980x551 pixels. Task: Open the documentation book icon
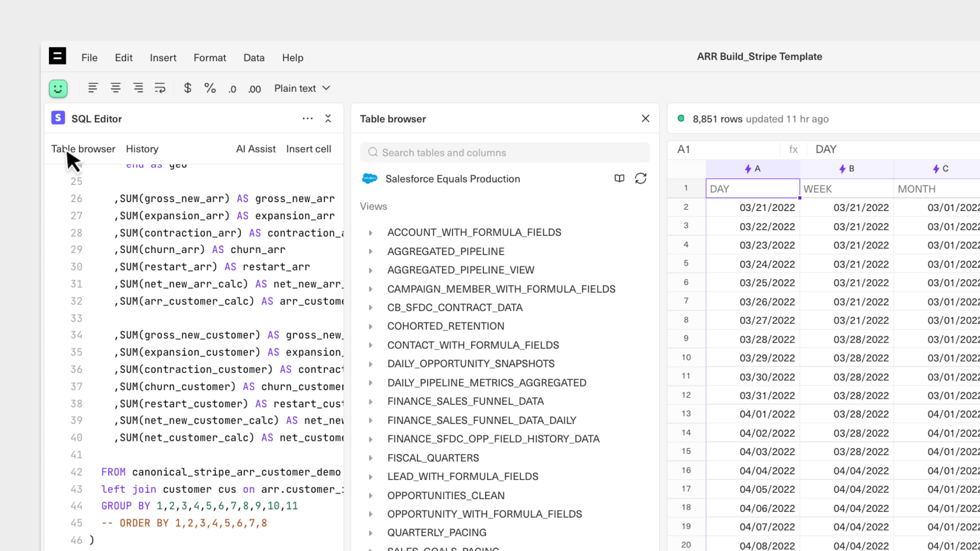(619, 178)
